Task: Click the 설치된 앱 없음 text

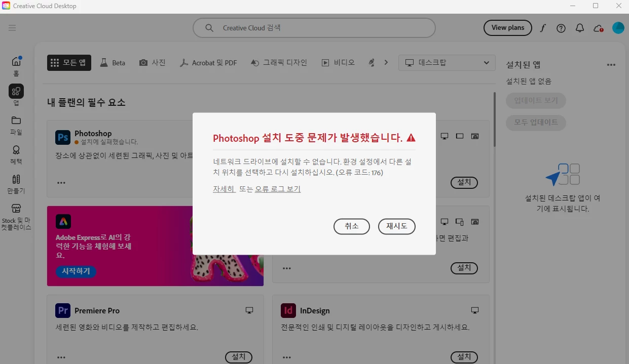Action: coord(529,81)
